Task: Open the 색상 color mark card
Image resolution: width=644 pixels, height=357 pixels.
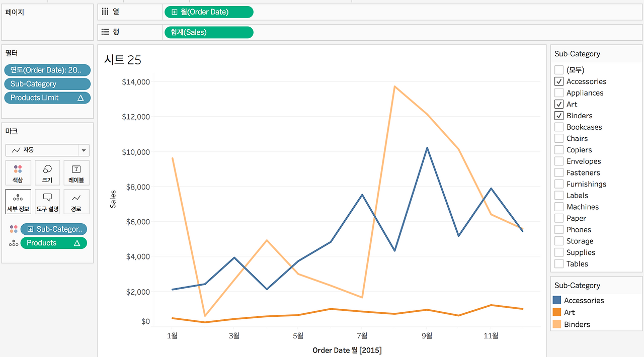Action: point(18,173)
